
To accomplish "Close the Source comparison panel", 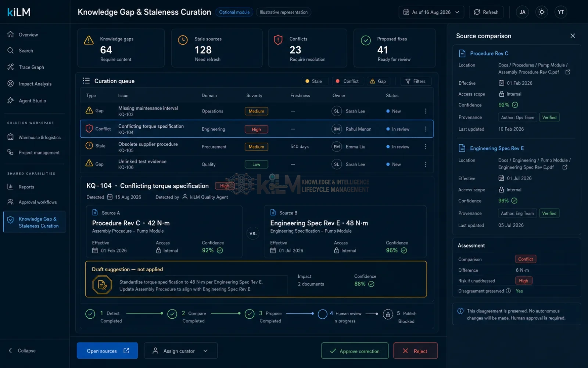I will [573, 36].
